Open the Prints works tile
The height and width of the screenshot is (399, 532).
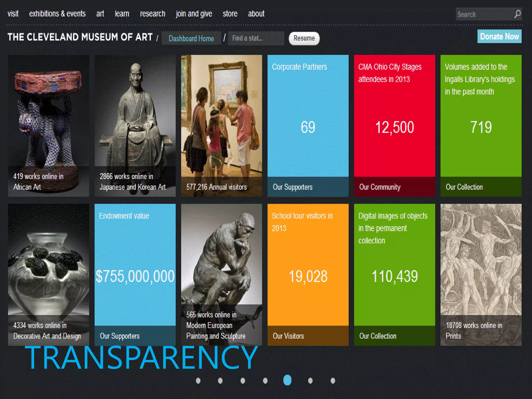point(481,275)
